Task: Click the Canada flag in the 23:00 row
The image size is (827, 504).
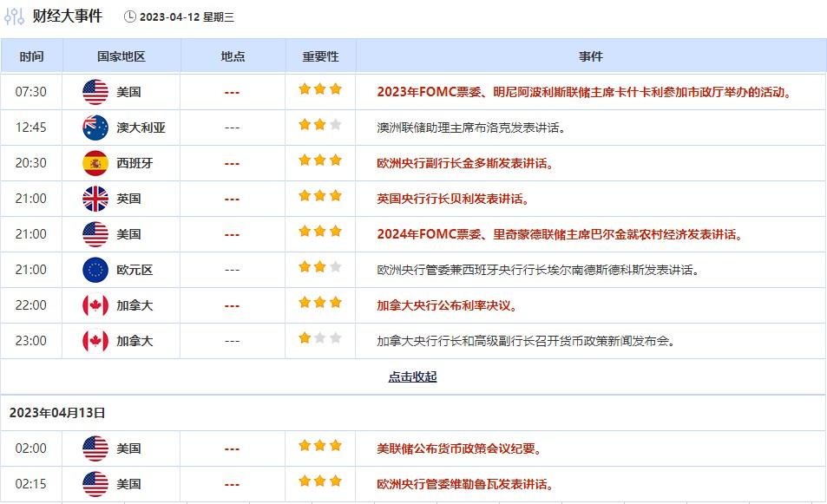Action: click(95, 341)
